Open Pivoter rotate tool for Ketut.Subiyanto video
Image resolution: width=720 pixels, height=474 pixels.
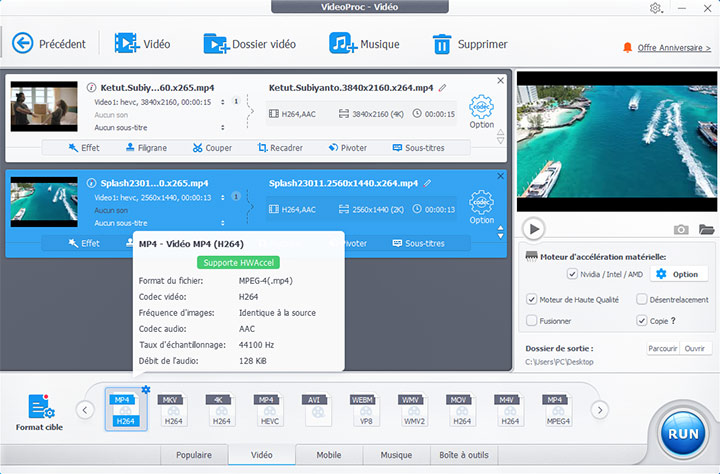348,148
